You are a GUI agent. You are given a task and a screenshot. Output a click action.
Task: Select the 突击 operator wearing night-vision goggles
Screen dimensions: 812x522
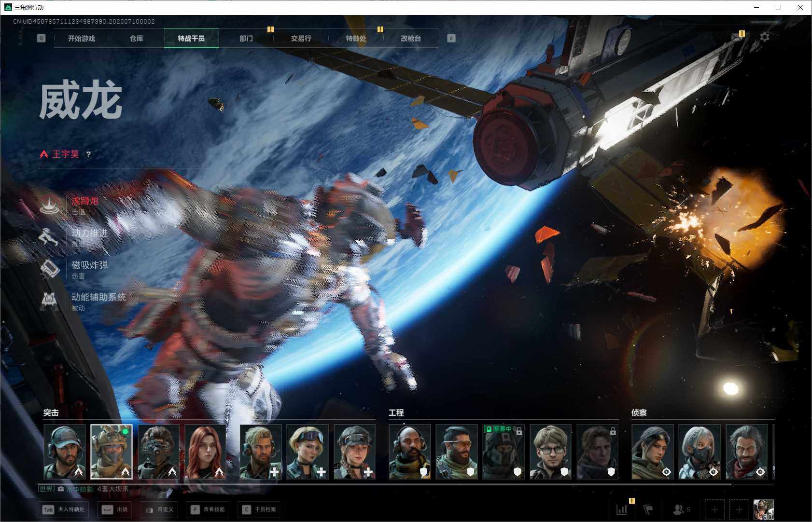158,452
